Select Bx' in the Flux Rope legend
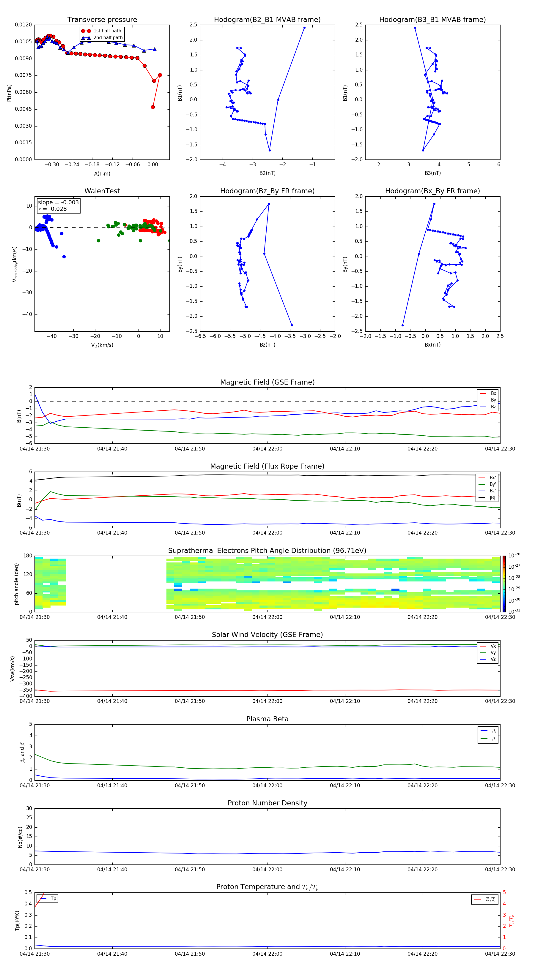This screenshot has height=980, width=535. click(487, 478)
